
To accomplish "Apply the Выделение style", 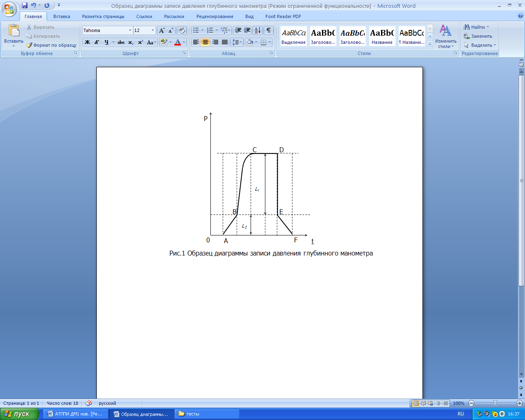I will (x=293, y=36).
